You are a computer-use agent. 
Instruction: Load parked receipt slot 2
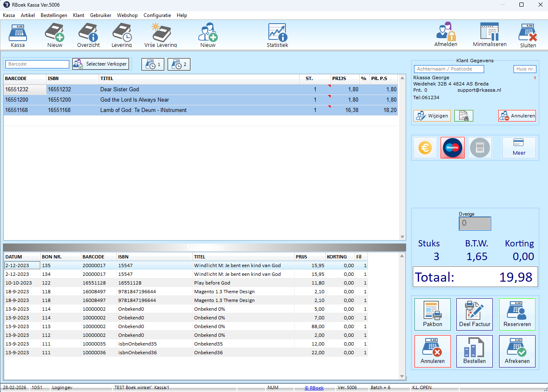pyautogui.click(x=179, y=64)
